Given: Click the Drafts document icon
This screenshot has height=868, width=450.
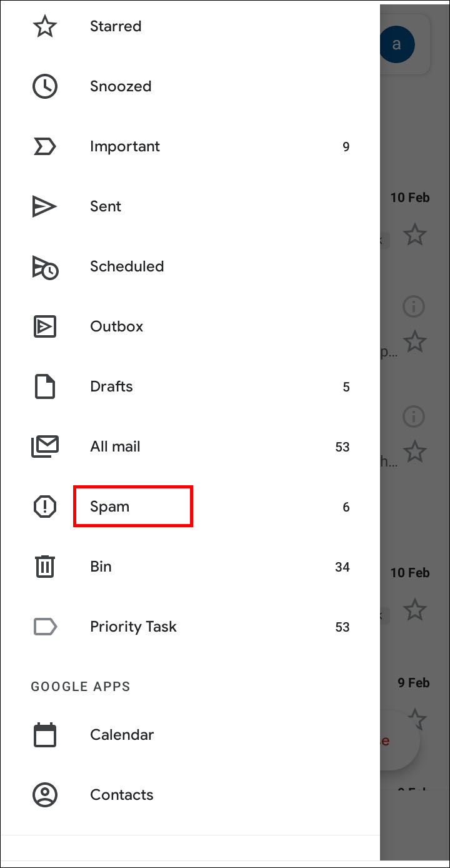Looking at the screenshot, I should (44, 386).
